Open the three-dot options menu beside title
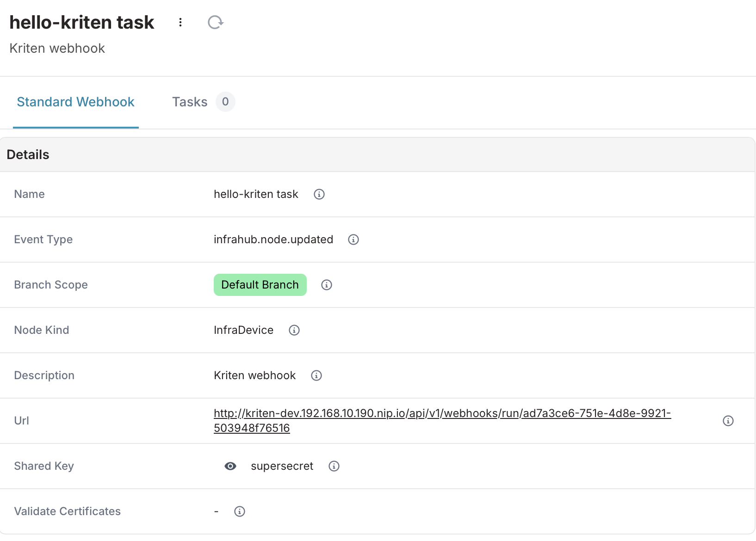The width and height of the screenshot is (756, 541). [180, 22]
